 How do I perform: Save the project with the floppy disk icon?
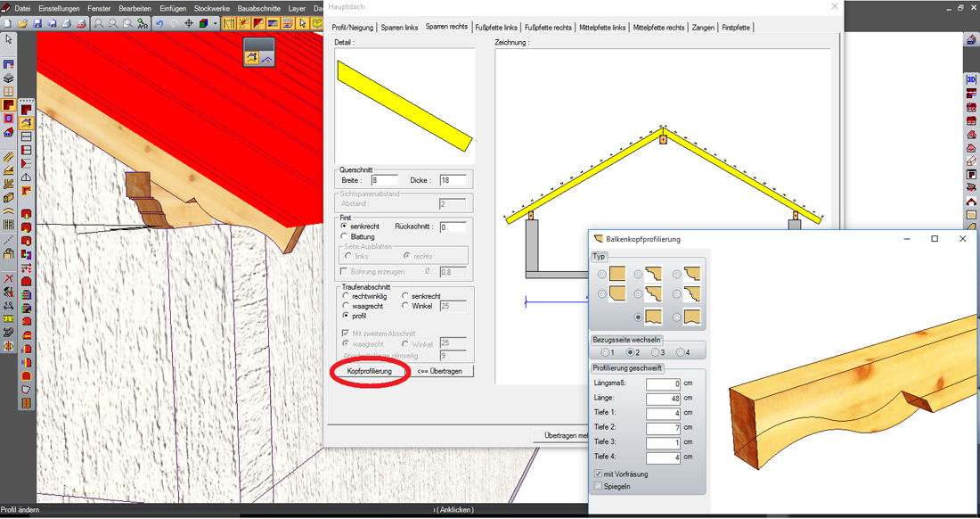tap(37, 23)
